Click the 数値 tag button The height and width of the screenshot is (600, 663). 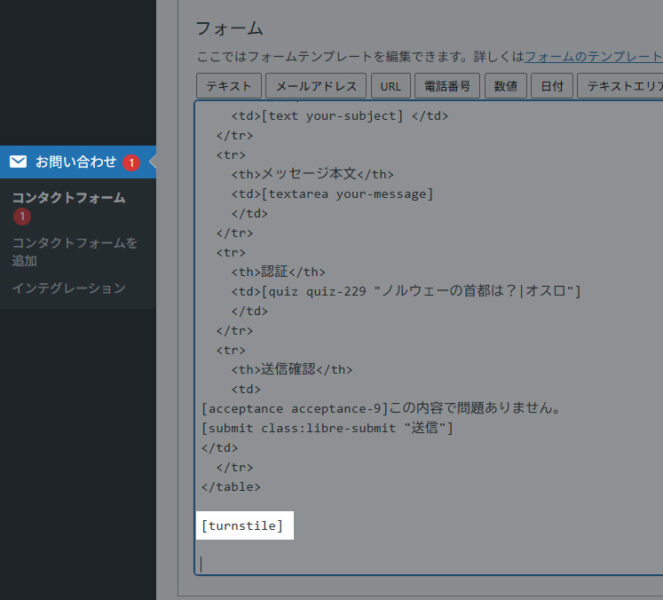(x=505, y=86)
